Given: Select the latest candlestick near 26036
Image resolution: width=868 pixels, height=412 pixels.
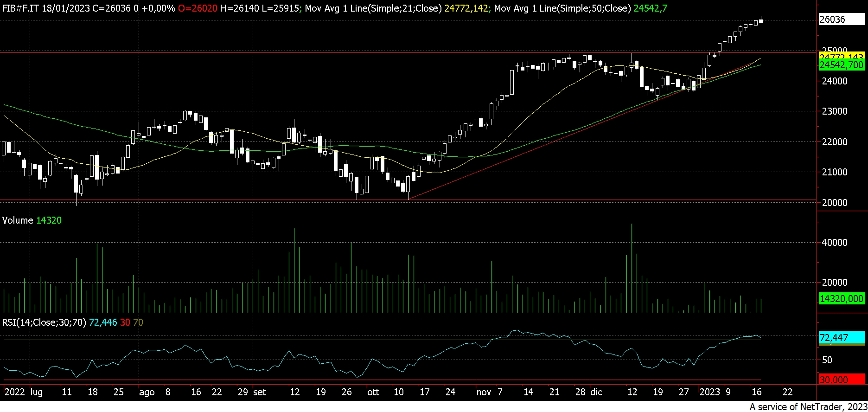Looking at the screenshot, I should pyautogui.click(x=761, y=20).
